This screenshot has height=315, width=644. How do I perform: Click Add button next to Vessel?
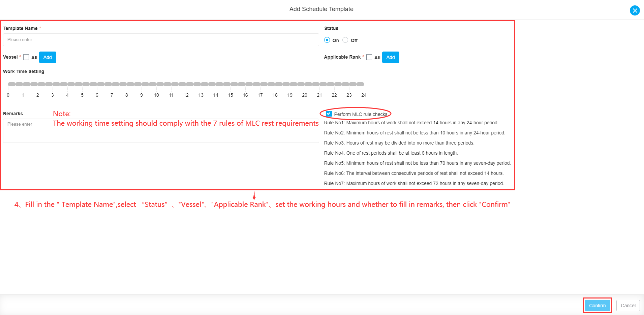coord(48,57)
